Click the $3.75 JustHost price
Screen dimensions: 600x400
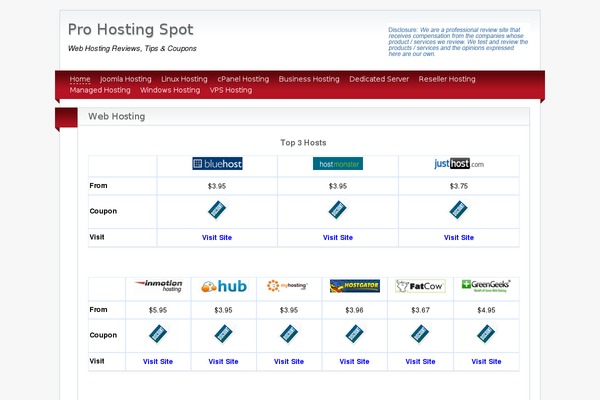pos(459,186)
